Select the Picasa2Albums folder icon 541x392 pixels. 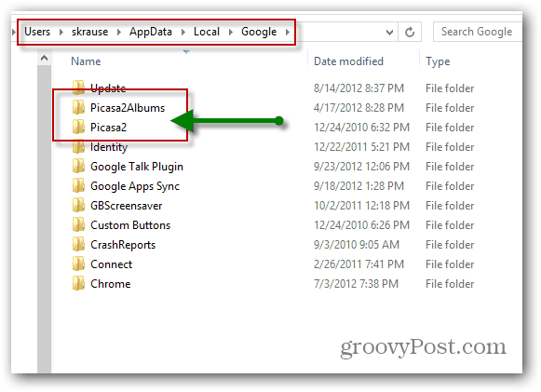78,107
